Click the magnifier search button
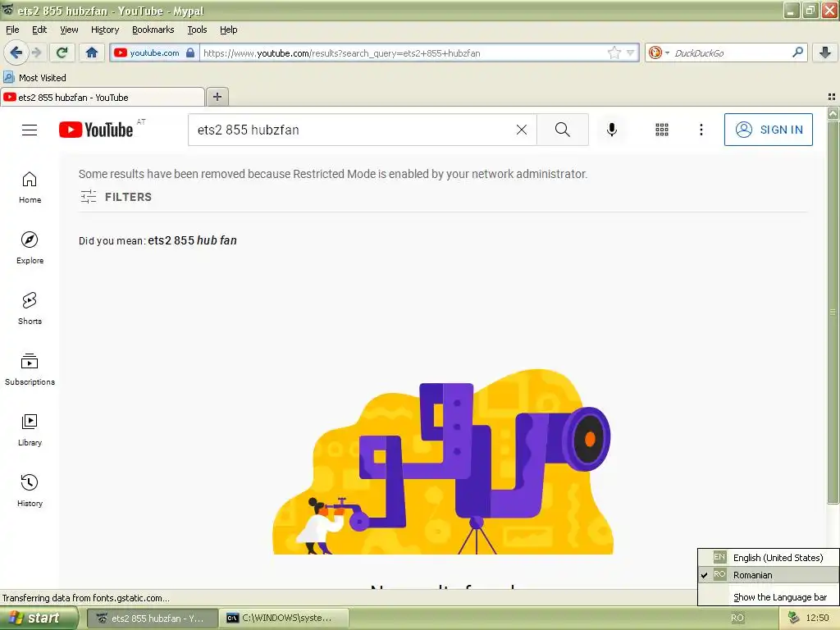This screenshot has width=840, height=630. (x=563, y=130)
